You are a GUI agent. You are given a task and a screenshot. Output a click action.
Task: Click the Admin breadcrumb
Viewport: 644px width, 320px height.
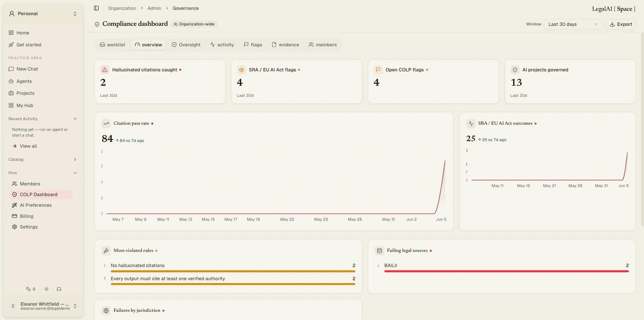tap(154, 8)
